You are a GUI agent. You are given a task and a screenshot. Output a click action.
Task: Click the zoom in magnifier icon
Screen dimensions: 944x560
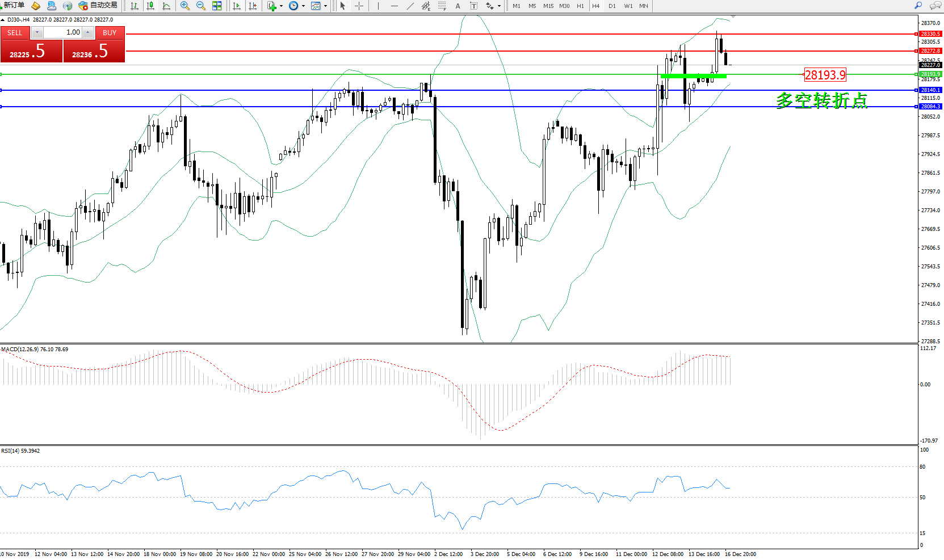coord(184,6)
